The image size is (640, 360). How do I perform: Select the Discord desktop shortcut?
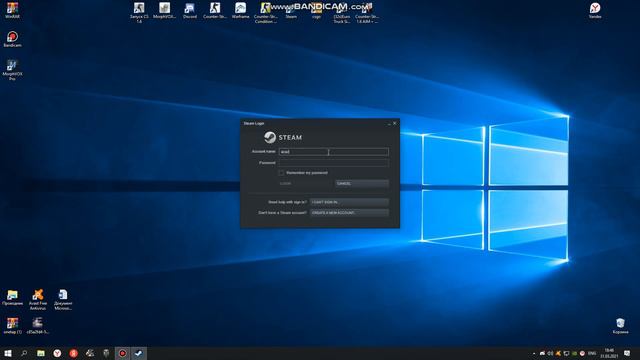click(x=190, y=11)
